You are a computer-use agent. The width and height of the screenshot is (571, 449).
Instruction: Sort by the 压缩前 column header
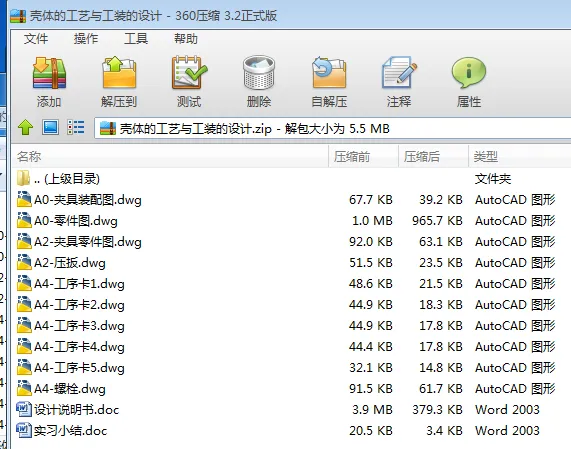coord(363,157)
